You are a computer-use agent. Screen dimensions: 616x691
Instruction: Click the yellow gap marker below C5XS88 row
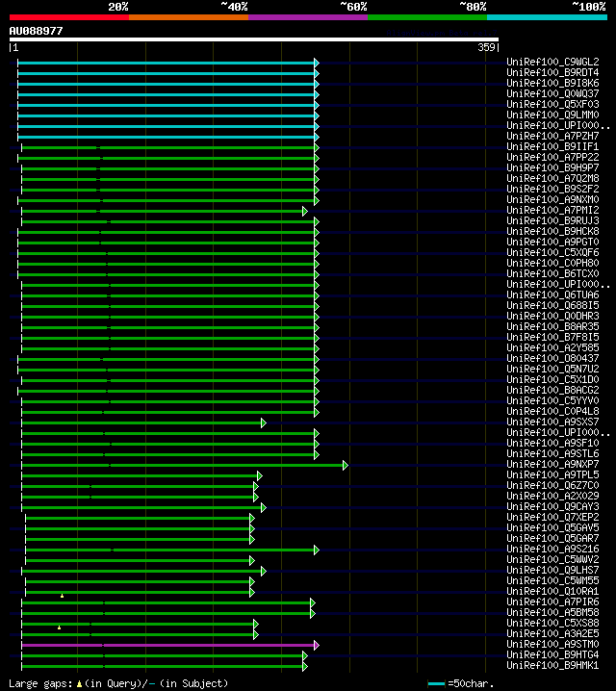pos(59,627)
